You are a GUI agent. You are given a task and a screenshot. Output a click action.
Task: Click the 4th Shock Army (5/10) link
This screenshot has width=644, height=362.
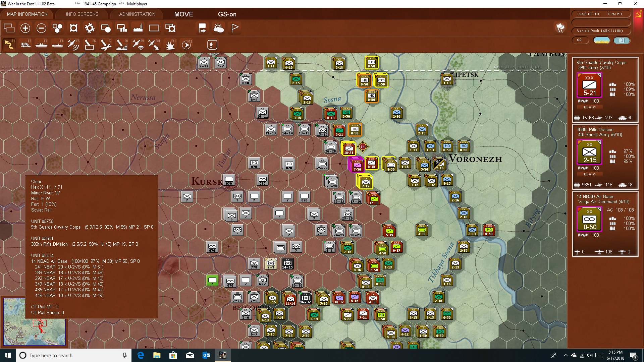600,134
